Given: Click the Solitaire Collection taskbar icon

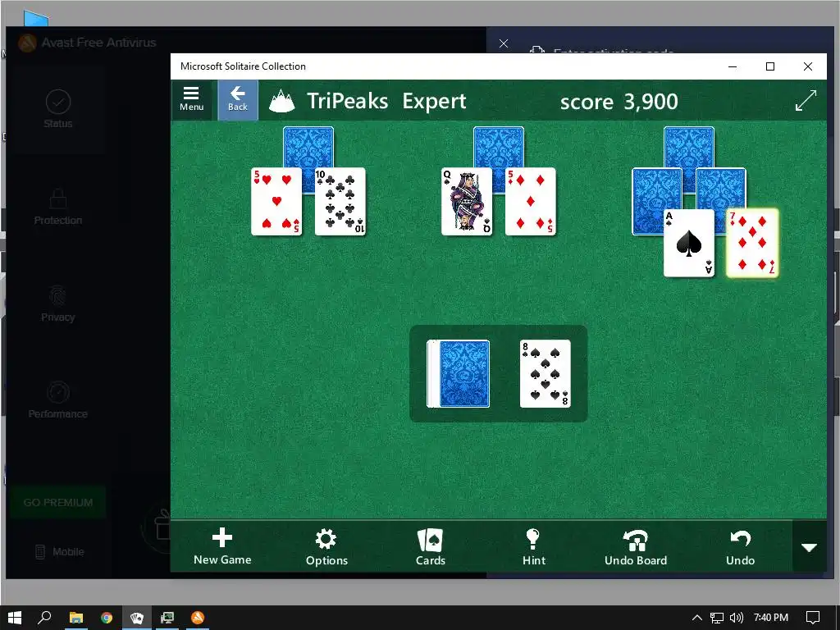Looking at the screenshot, I should (x=137, y=618).
